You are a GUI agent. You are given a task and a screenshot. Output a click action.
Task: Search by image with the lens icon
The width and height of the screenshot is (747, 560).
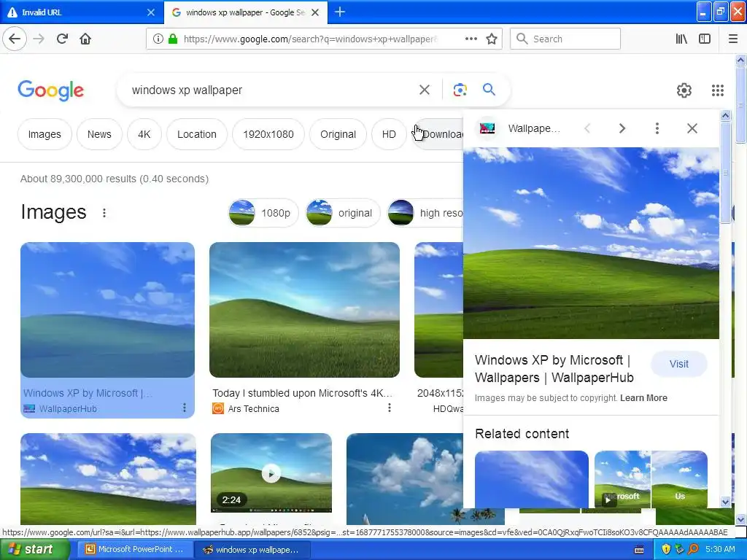point(460,90)
